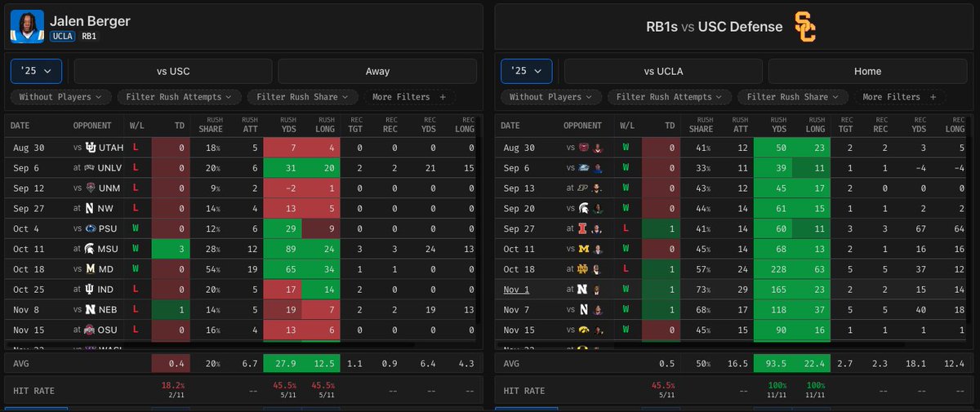The height and width of the screenshot is (412, 980).
Task: Click the Jalen Berger name heading
Action: (x=90, y=20)
